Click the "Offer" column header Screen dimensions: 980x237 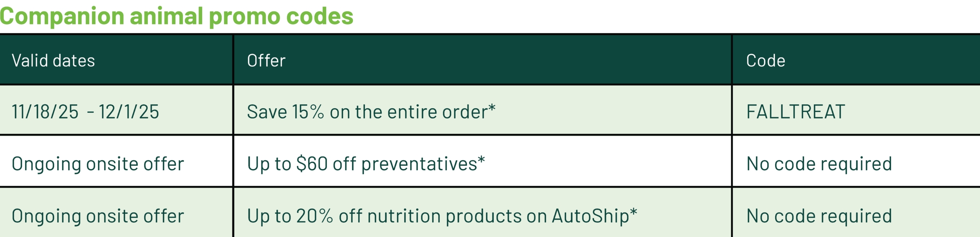pyautogui.click(x=266, y=61)
